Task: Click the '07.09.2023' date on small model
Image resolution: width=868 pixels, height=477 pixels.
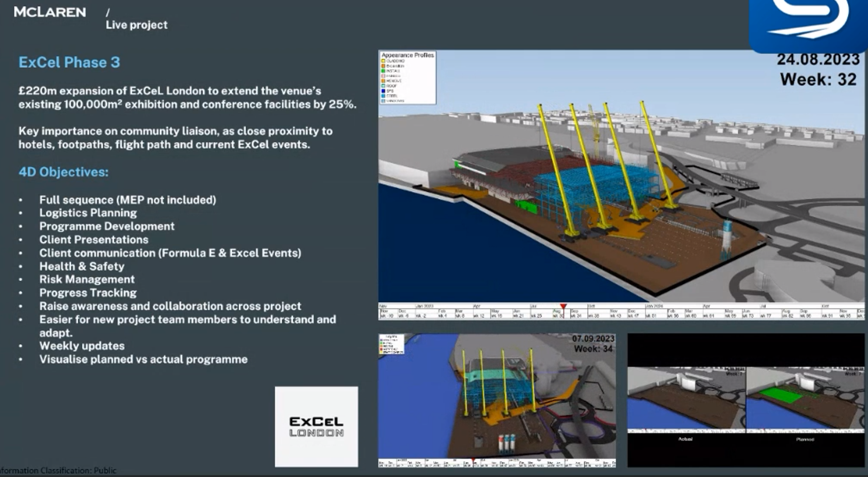Action: (x=593, y=339)
